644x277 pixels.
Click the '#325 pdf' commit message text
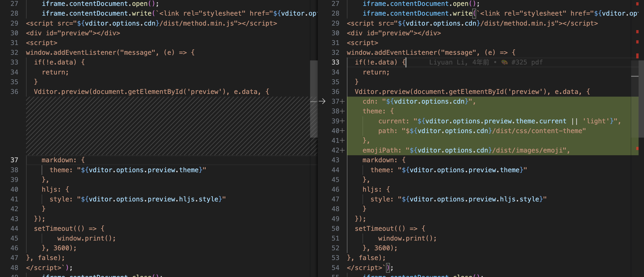point(527,62)
